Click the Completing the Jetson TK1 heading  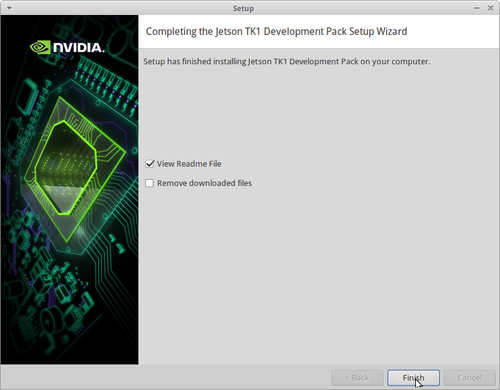click(x=276, y=31)
